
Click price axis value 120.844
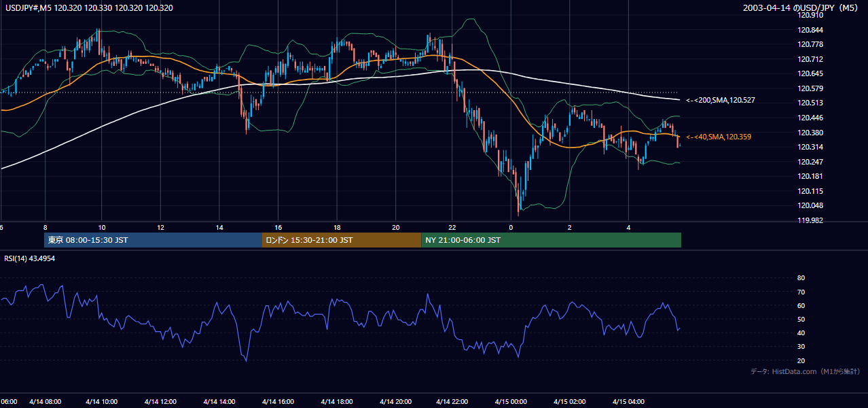(811, 30)
